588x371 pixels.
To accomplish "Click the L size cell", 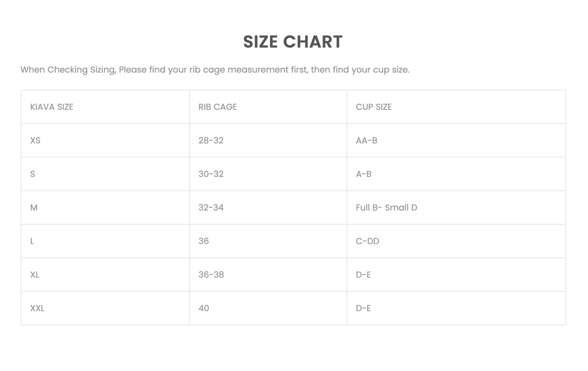I will tap(32, 241).
